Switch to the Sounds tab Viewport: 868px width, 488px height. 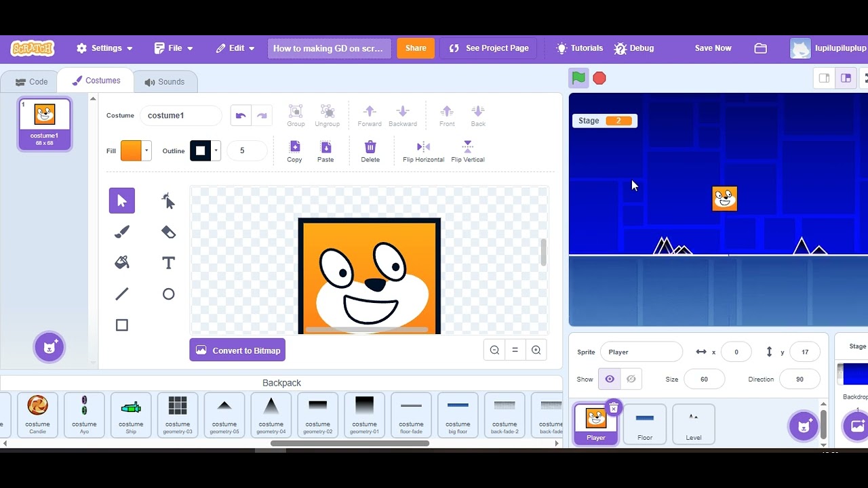click(164, 81)
